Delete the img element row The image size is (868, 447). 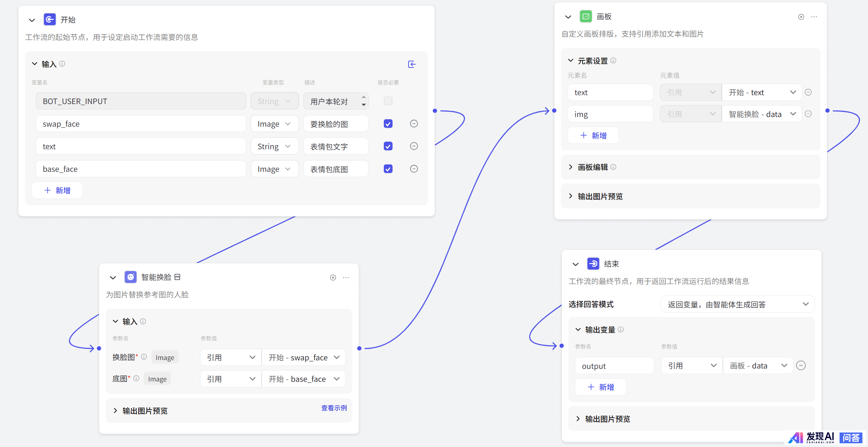[808, 114]
